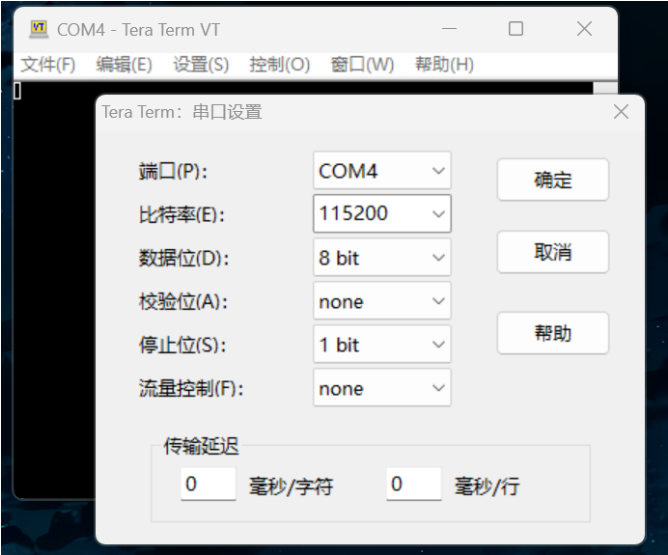Click the 数据位(D): label

tap(184, 258)
